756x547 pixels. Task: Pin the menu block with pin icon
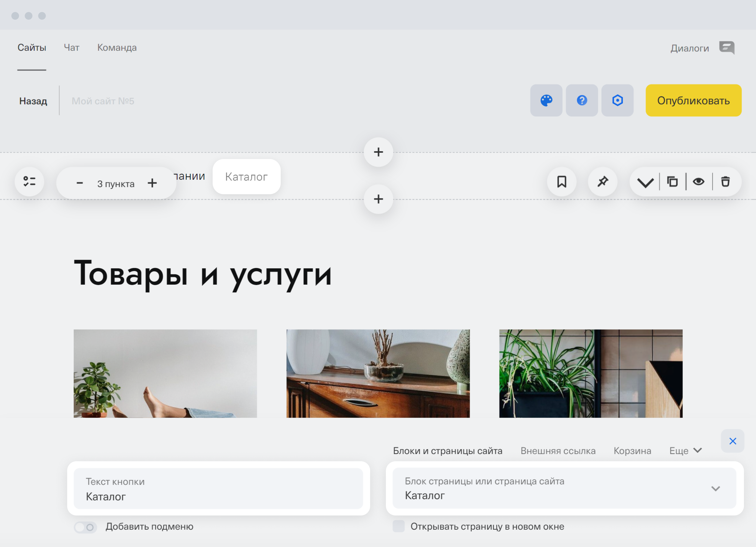602,182
